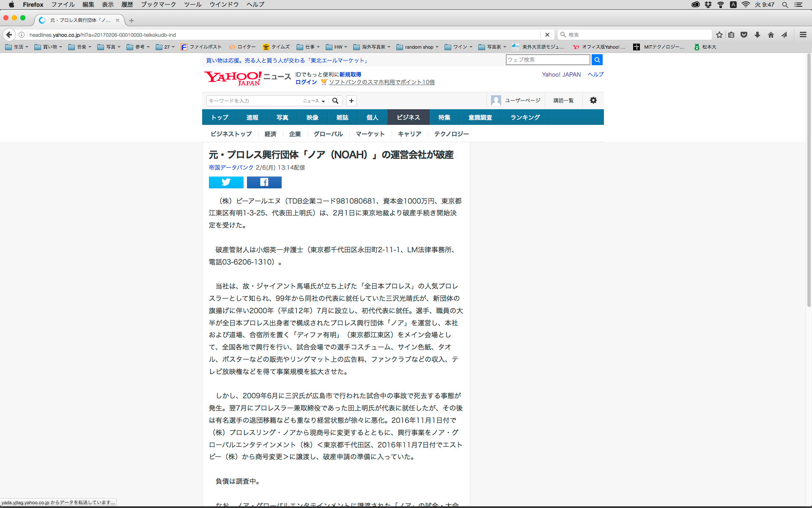Expand the 生活 bookmarks folder
This screenshot has width=812, height=508.
tap(17, 47)
